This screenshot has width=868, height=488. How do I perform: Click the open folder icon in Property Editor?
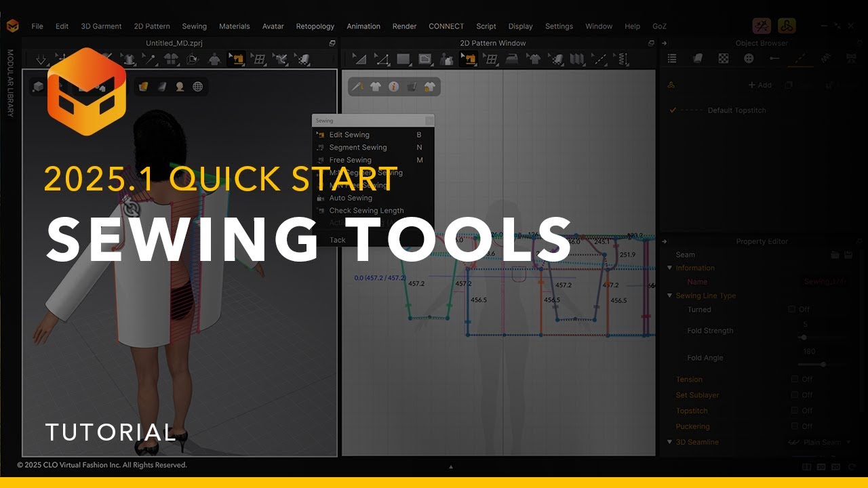tap(835, 254)
